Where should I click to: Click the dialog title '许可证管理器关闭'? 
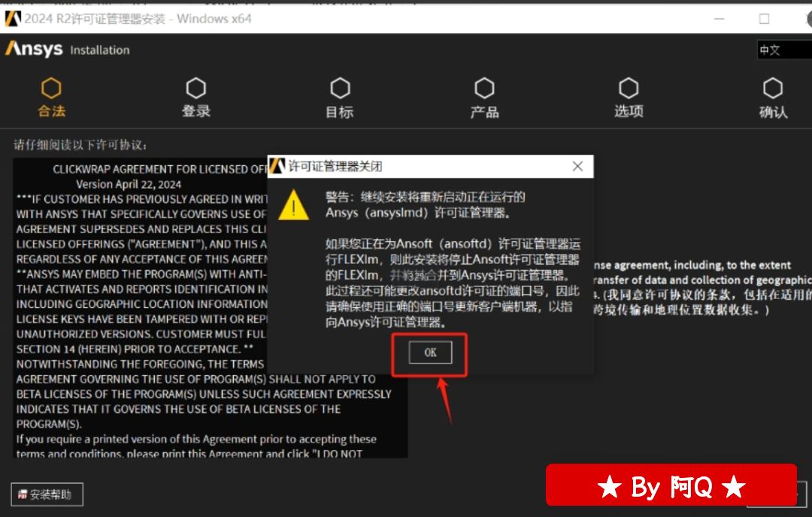[335, 166]
